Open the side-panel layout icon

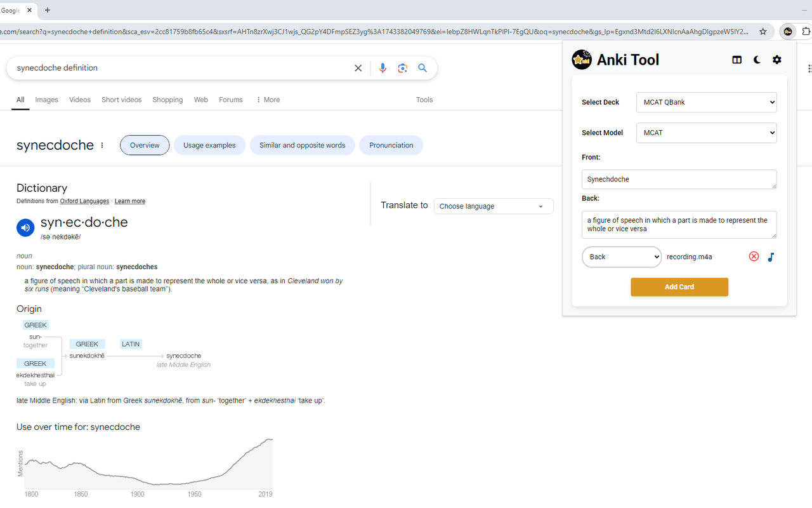point(737,60)
